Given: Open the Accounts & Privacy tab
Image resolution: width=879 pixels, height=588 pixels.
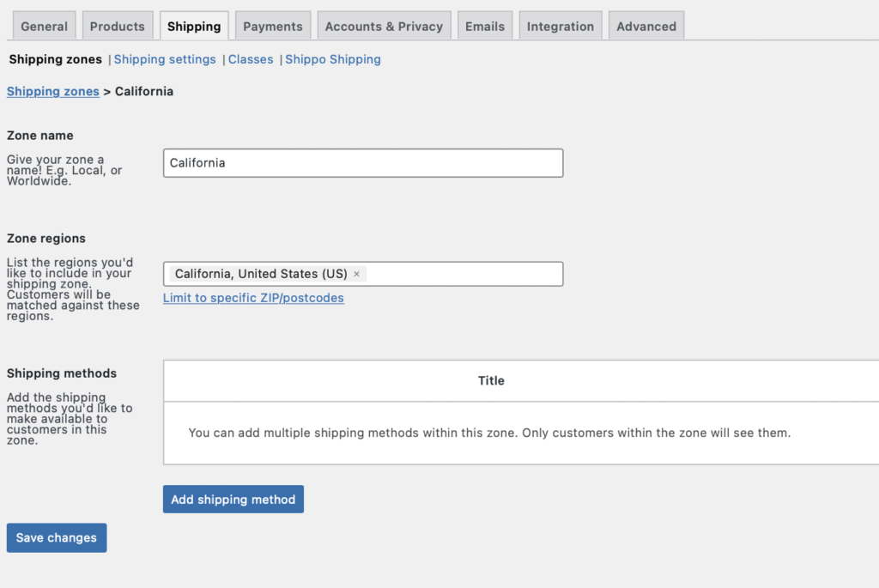Looking at the screenshot, I should pos(384,27).
